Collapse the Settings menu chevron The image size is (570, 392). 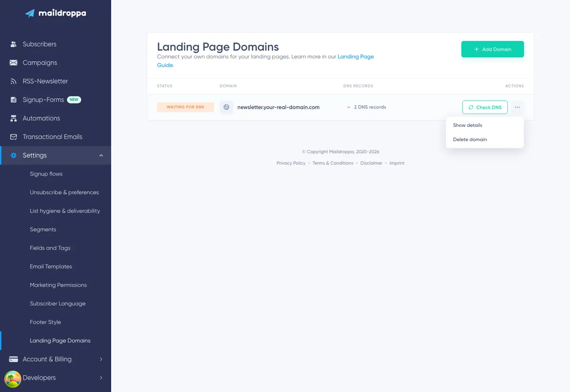coord(101,155)
